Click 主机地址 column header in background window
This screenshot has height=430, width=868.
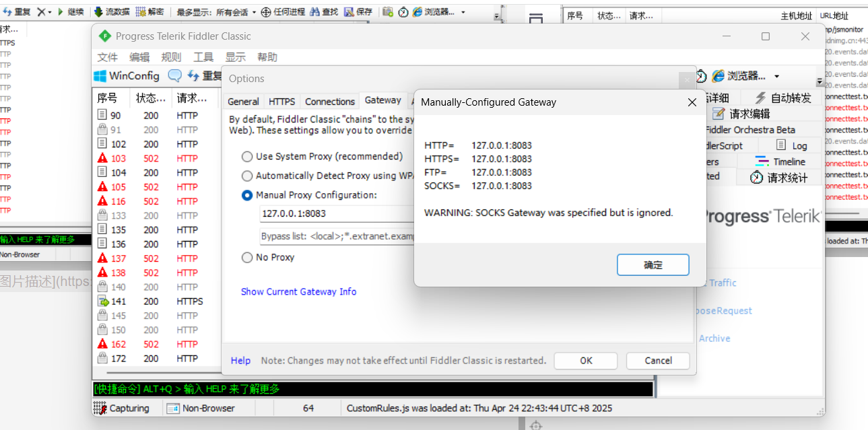pos(796,15)
